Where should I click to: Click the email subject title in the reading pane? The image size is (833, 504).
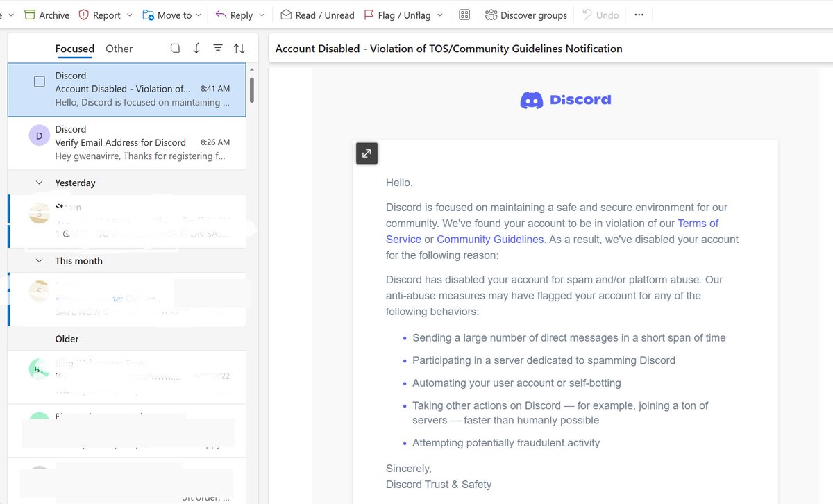coord(448,49)
